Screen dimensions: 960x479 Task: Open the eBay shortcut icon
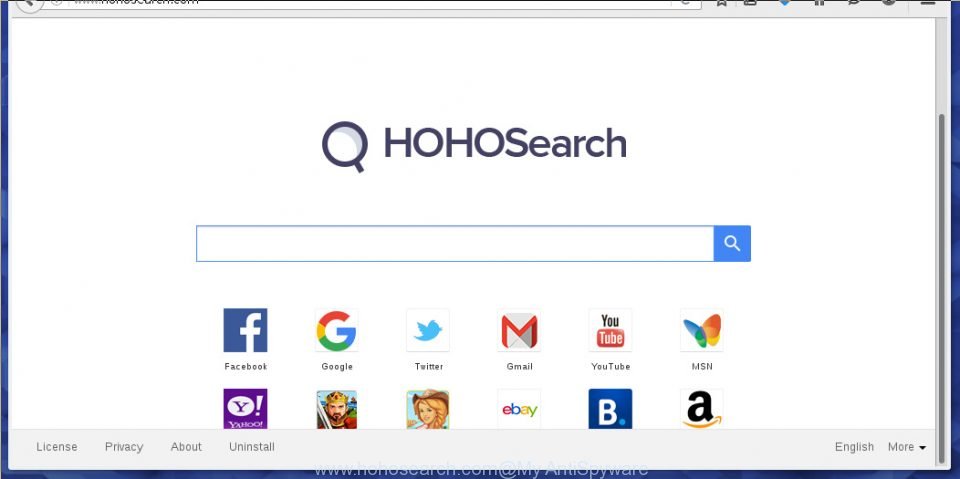(x=519, y=409)
